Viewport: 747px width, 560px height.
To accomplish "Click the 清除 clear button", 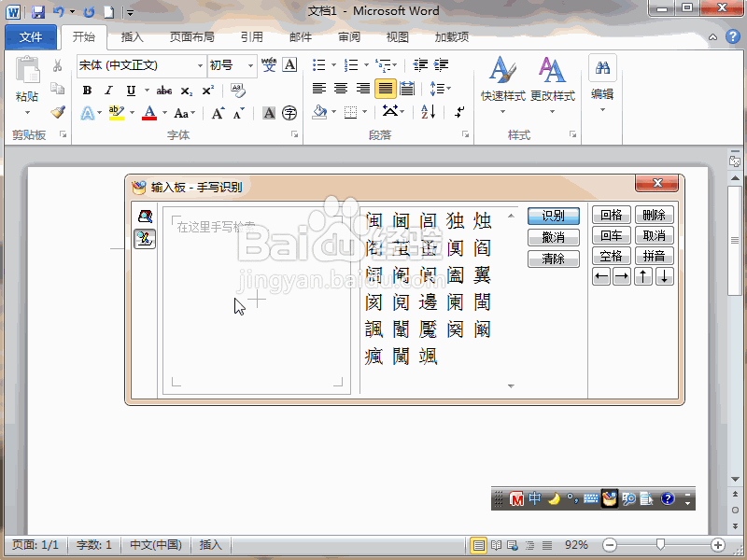I will 554,259.
